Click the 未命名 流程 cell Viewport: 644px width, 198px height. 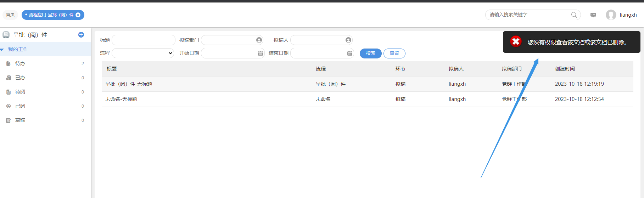point(323,99)
